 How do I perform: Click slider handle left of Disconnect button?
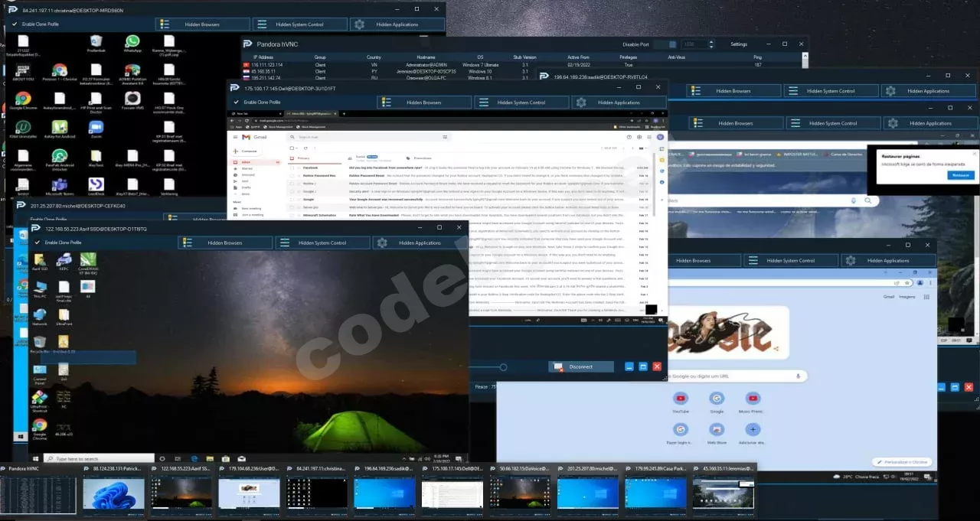pyautogui.click(x=503, y=367)
